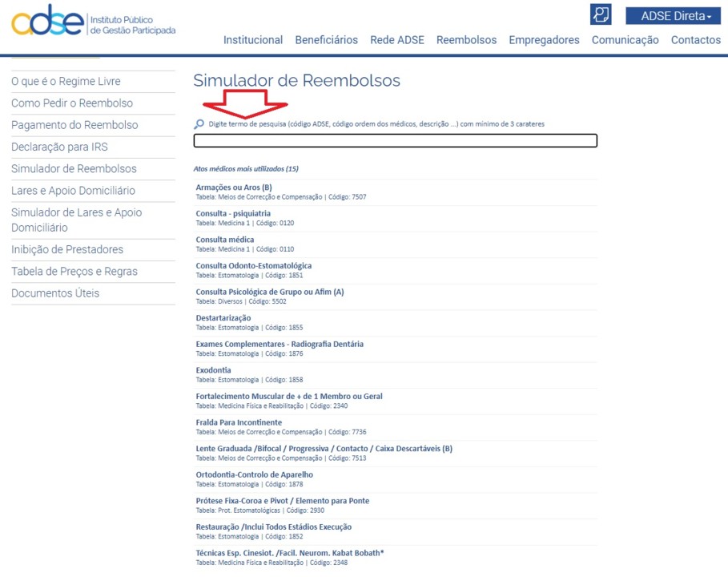Open the Institucional menu

pos(252,40)
